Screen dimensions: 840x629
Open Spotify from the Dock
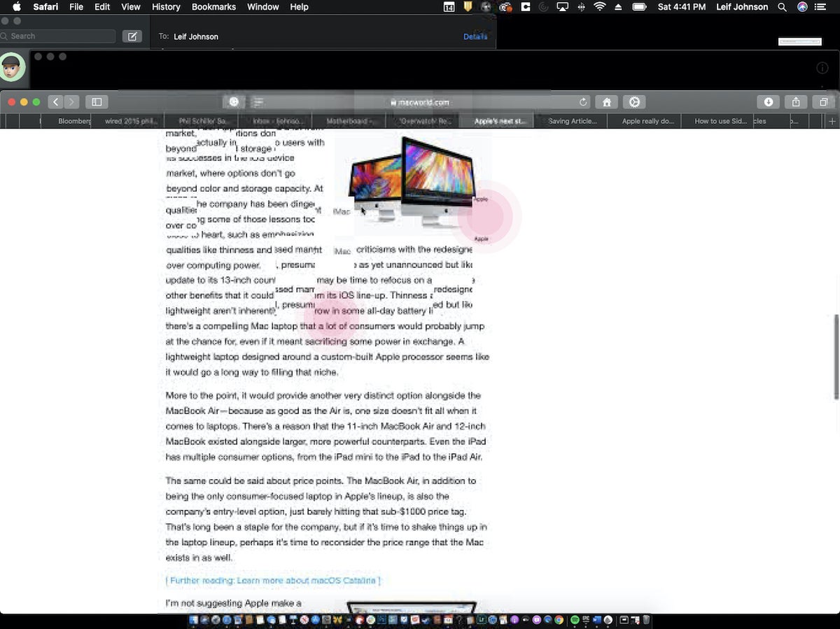pos(575,620)
